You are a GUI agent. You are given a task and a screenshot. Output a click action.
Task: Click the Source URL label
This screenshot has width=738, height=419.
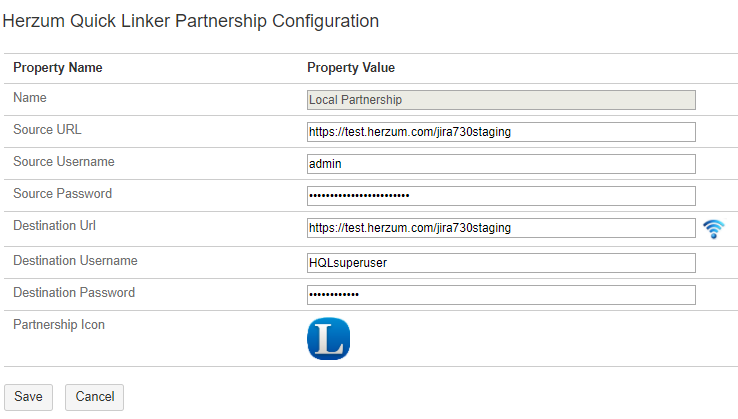[x=47, y=130]
